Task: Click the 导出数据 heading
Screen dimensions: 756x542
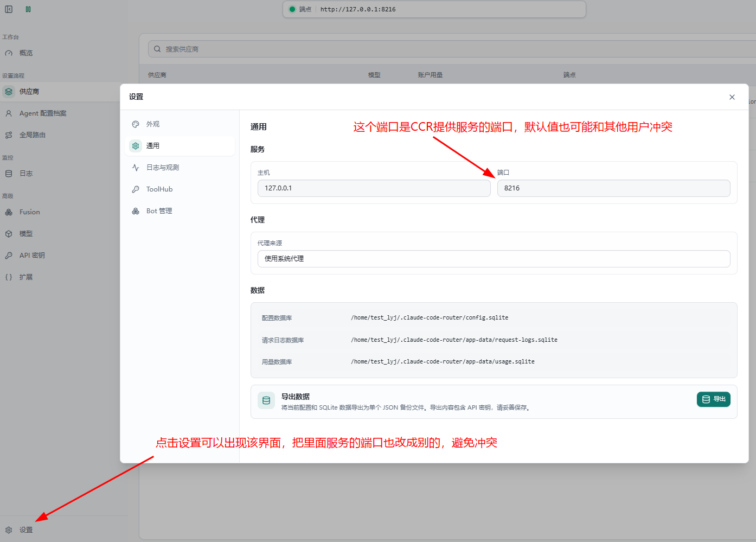Action: point(296,397)
